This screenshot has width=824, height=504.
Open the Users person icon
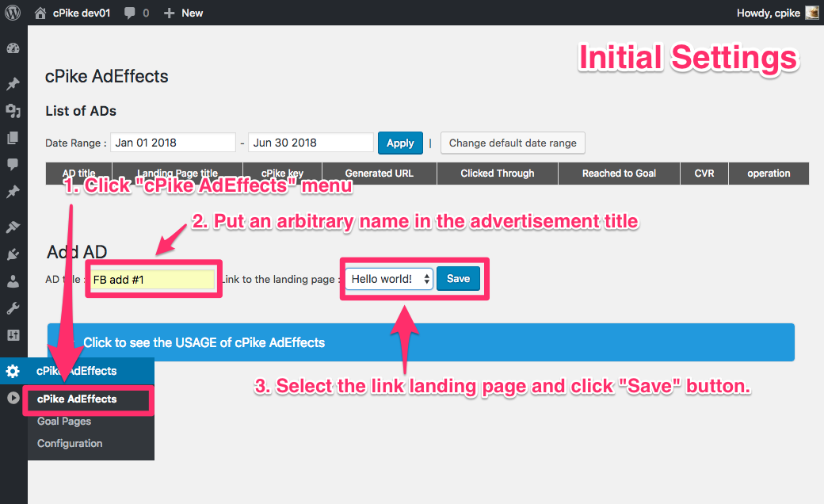click(x=13, y=281)
